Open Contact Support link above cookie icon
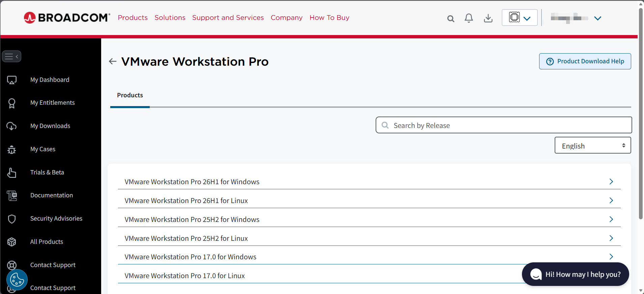The height and width of the screenshot is (294, 644). pos(53,265)
